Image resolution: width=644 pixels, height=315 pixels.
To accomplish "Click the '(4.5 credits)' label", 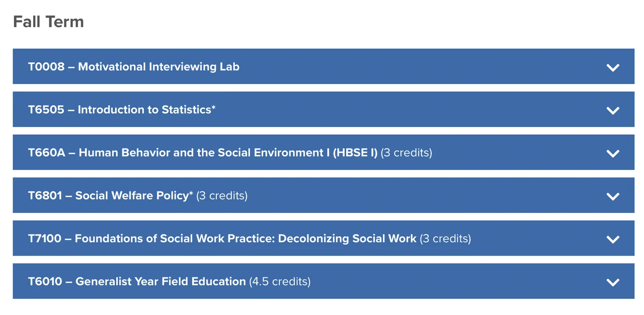I will pos(280,281).
